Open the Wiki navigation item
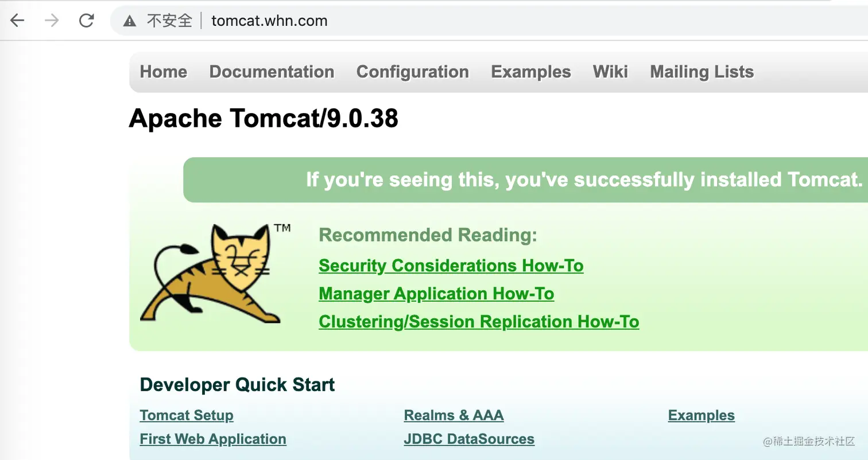The image size is (868, 460). [610, 72]
